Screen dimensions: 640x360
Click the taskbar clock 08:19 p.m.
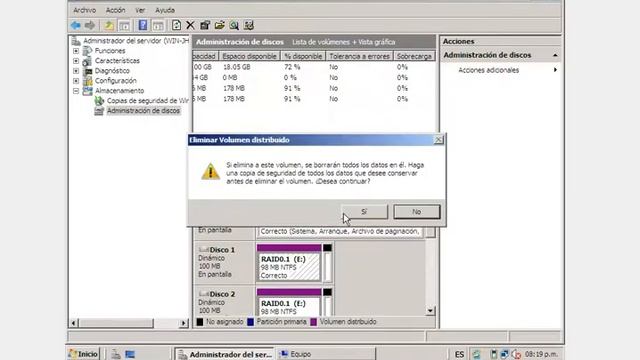tap(541, 354)
